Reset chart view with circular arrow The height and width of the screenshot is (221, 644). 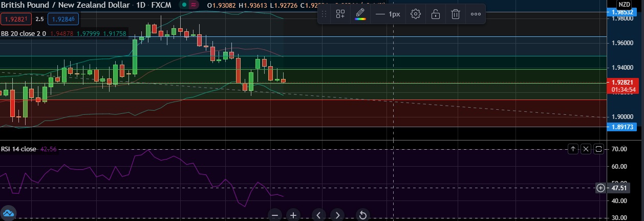[363, 215]
